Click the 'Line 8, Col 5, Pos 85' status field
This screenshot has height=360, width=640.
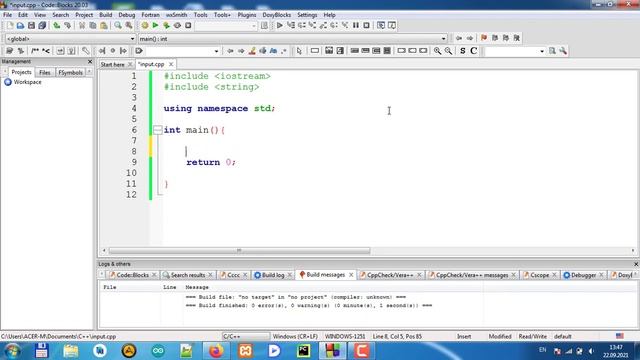coord(397,336)
